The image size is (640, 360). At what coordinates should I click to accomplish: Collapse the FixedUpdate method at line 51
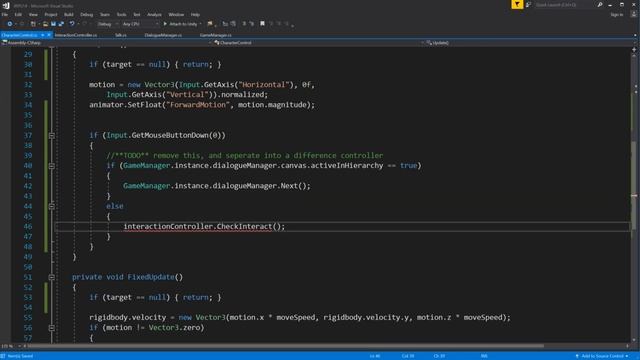(x=52, y=277)
